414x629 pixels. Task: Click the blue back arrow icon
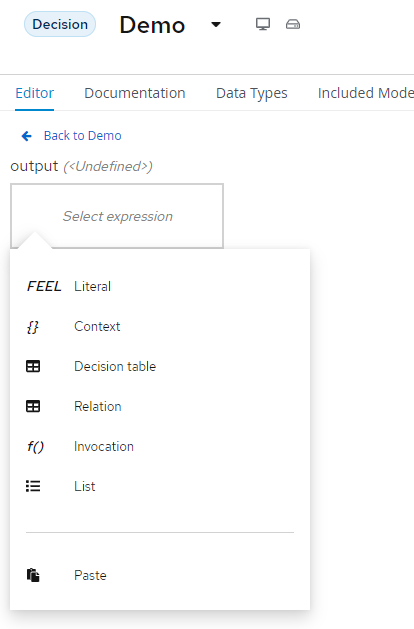pyautogui.click(x=26, y=136)
